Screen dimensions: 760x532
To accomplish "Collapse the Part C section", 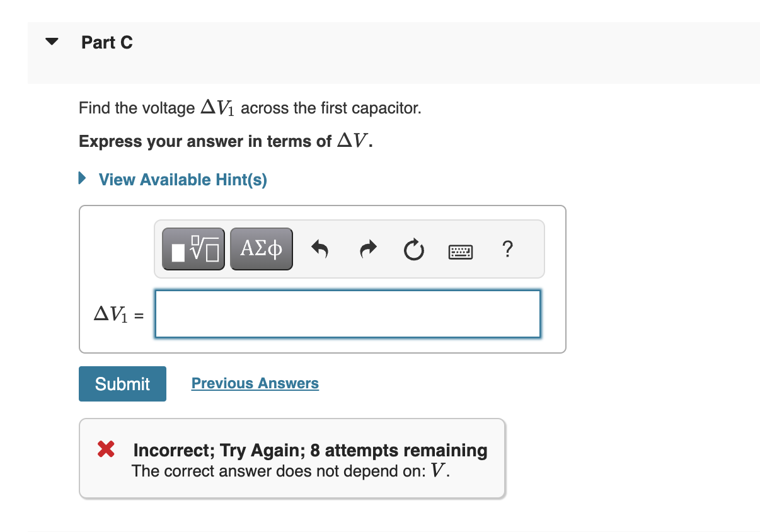I will (51, 40).
